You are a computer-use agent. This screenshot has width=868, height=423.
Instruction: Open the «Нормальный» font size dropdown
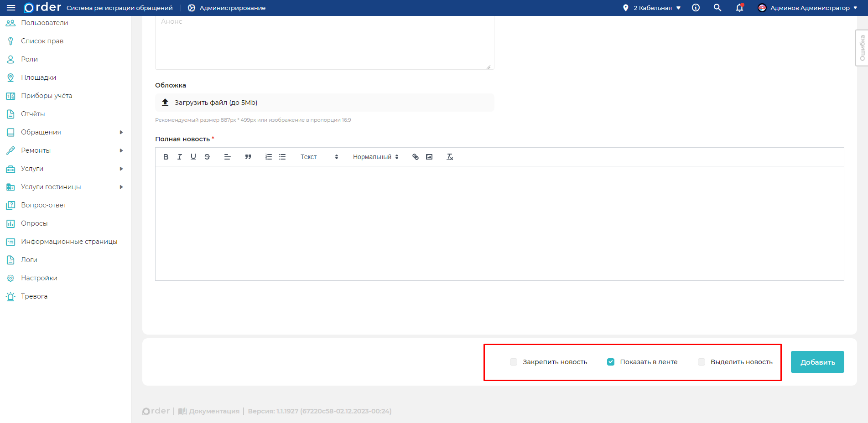coord(375,157)
